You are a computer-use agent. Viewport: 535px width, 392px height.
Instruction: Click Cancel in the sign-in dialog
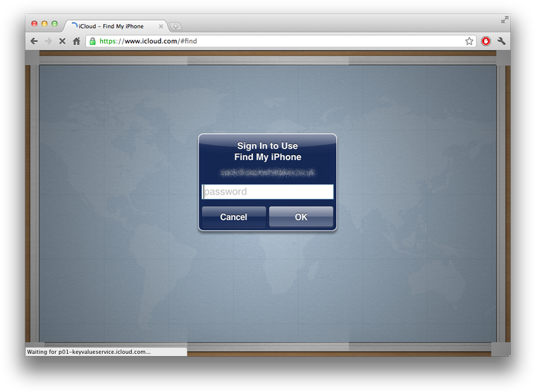(x=234, y=216)
